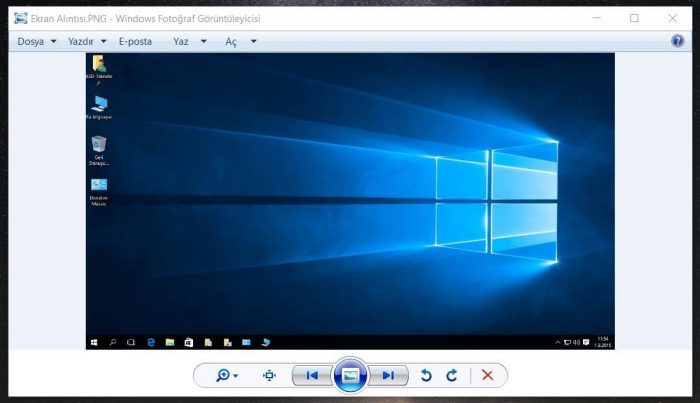The height and width of the screenshot is (403, 700).
Task: Go to the previous picture
Action: click(x=312, y=375)
